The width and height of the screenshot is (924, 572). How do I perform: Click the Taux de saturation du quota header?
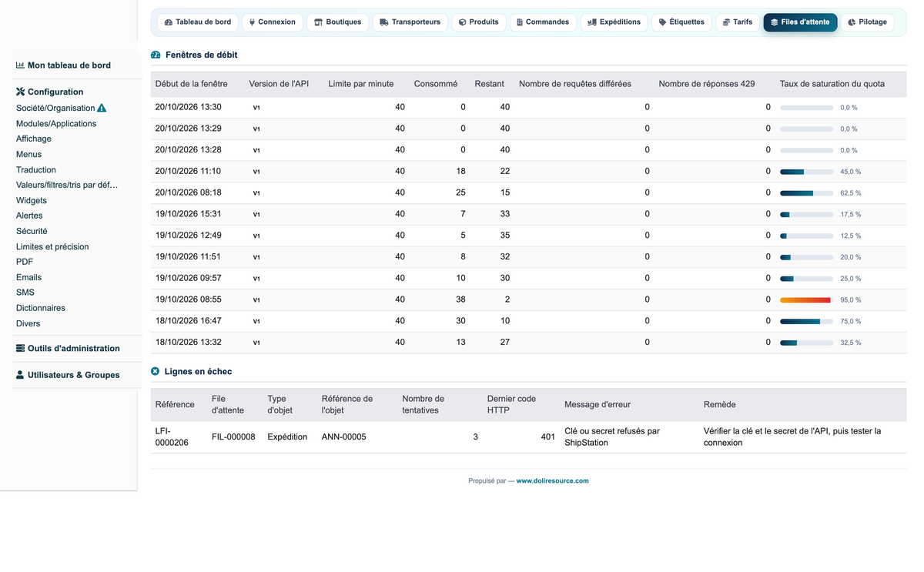pyautogui.click(x=832, y=84)
